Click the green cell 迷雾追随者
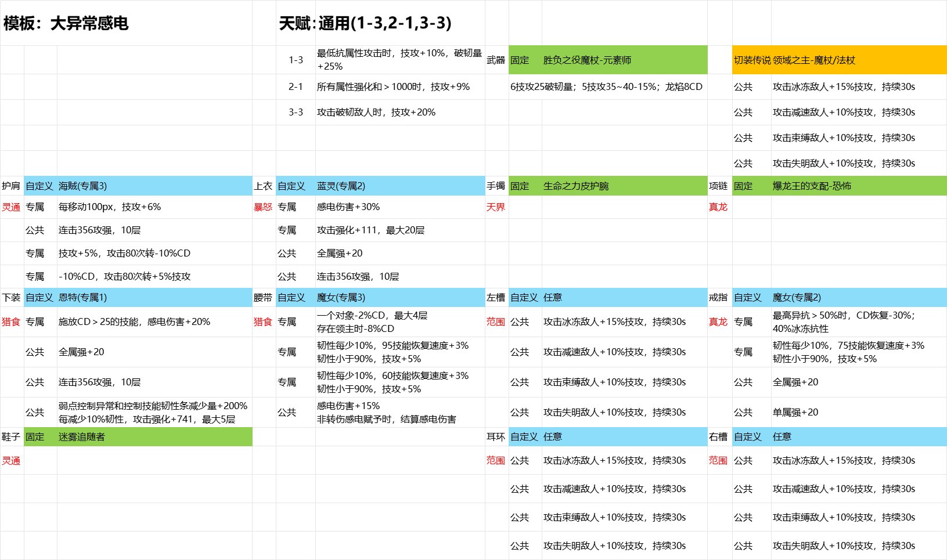This screenshot has height=560, width=947. click(154, 436)
